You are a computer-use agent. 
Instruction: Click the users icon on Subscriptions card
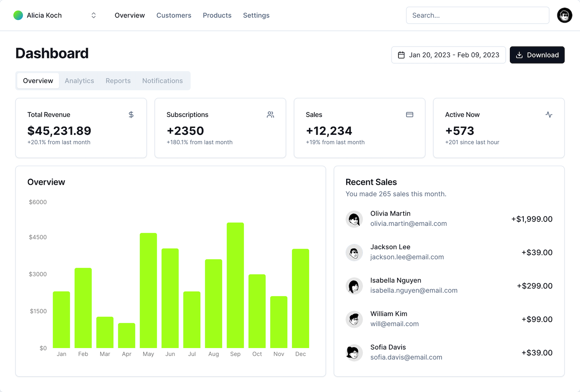coord(270,115)
